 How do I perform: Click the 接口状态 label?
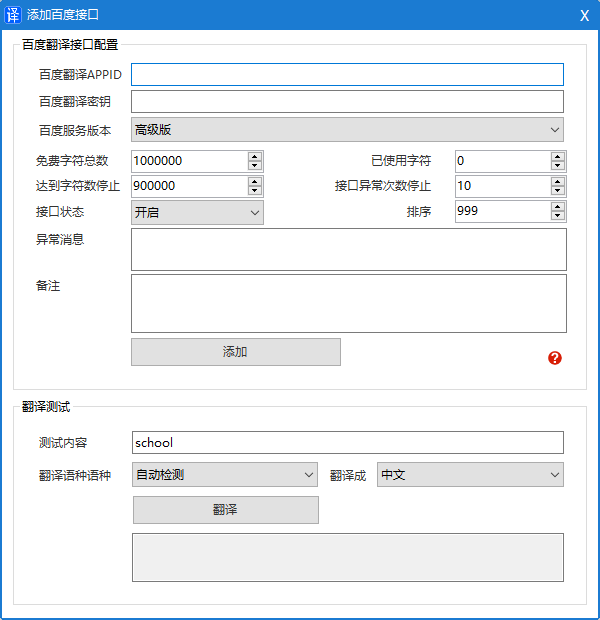[60, 212]
